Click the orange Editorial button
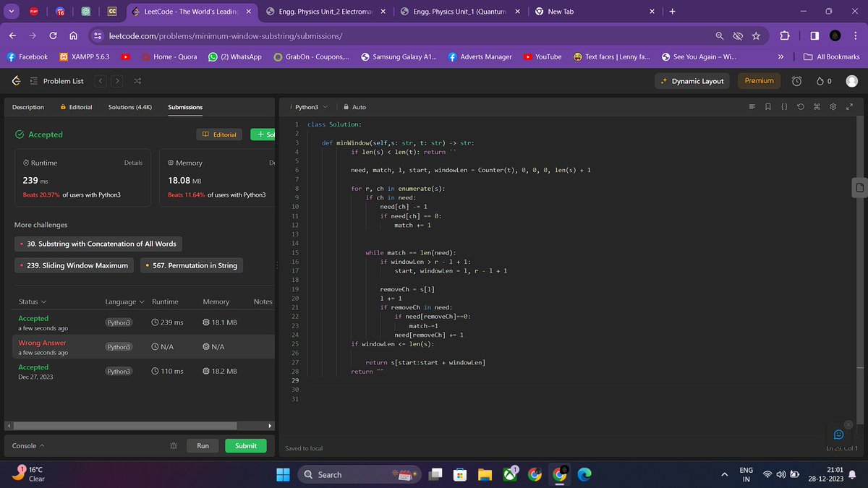Viewport: 868px width, 488px height. coord(220,134)
